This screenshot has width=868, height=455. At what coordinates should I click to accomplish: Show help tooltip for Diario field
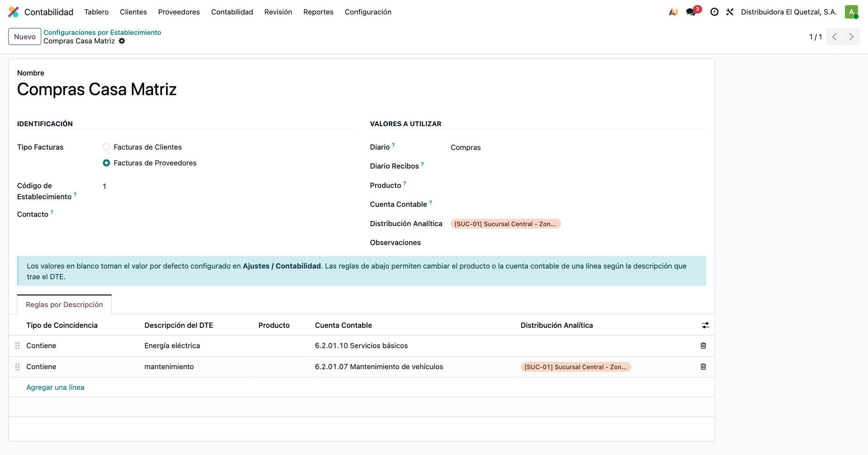point(393,145)
